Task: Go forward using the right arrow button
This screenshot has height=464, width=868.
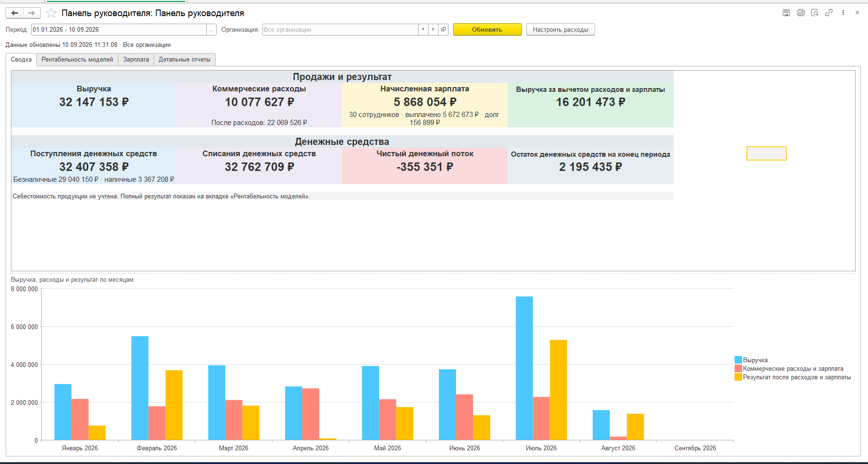Action: 32,13
